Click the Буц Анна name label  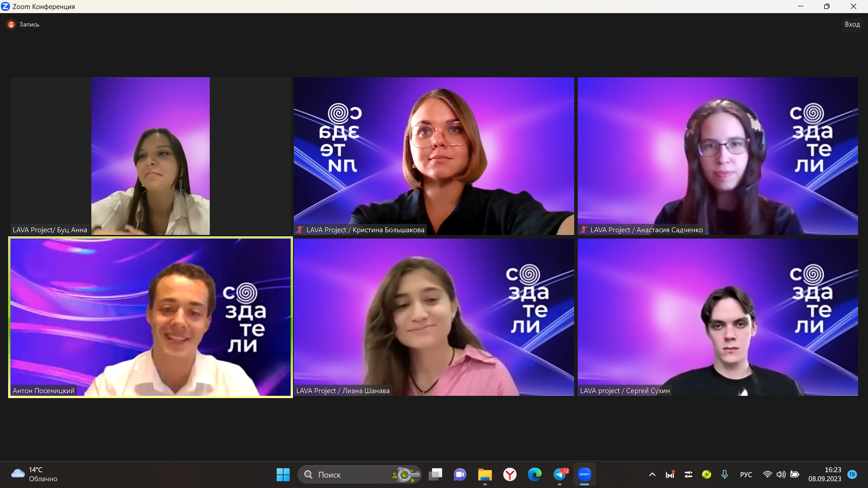point(50,230)
